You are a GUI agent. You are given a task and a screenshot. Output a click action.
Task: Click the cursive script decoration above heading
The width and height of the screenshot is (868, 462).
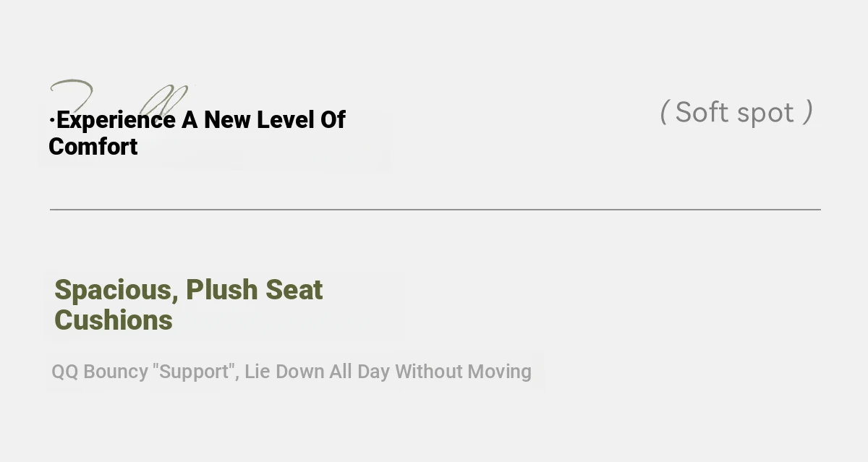click(x=119, y=98)
